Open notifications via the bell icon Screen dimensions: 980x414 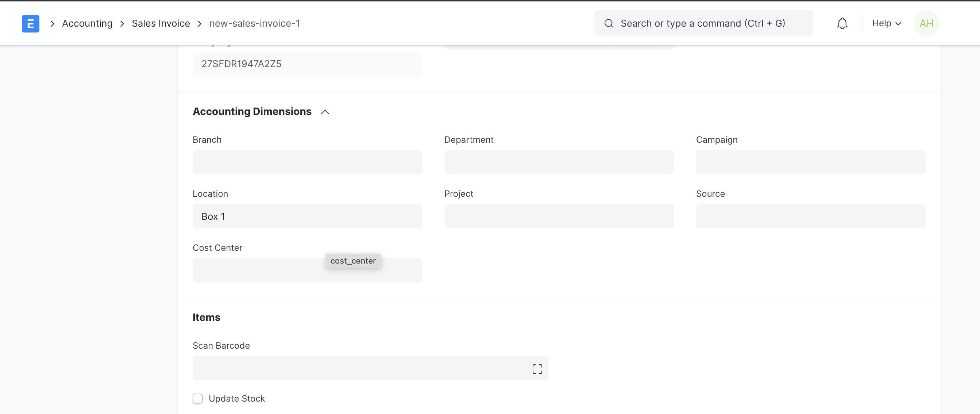[842, 23]
